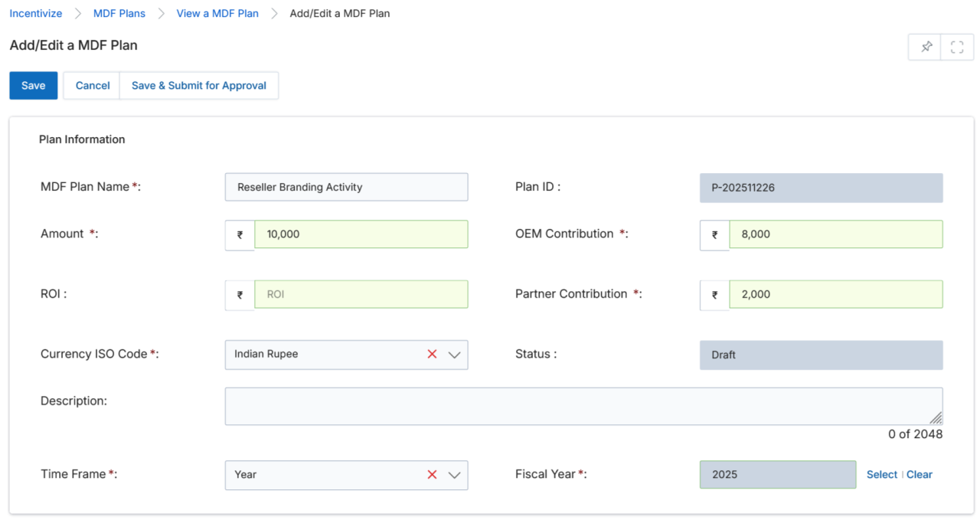Click the 'Add/Edit a MDF Plan' page title
The width and height of the screenshot is (980, 520).
[73, 45]
